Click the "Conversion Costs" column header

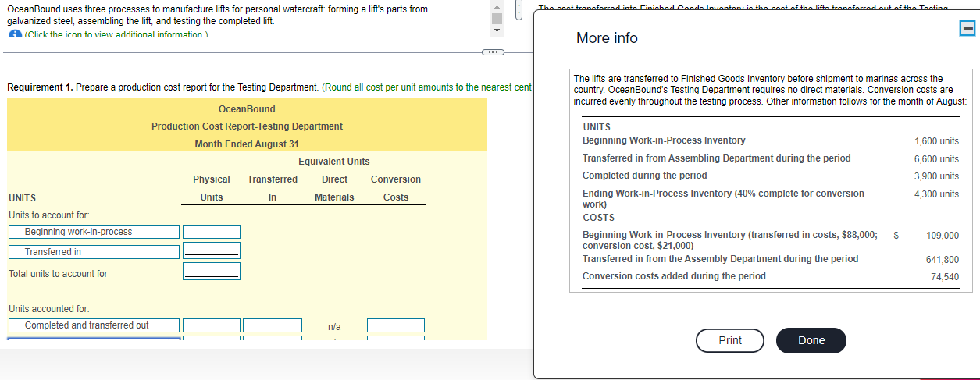[x=396, y=188]
